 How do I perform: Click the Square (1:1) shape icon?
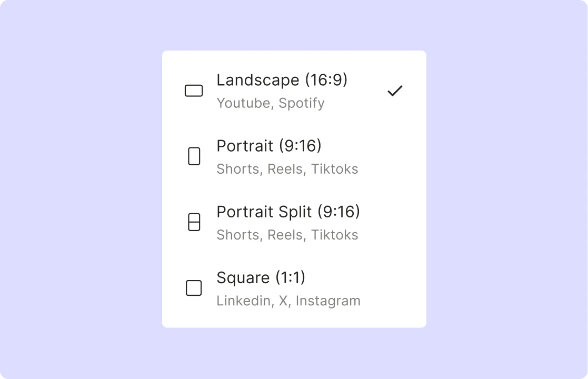194,288
